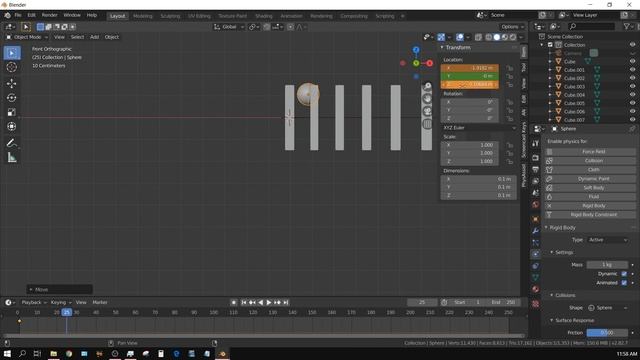
Task: Collapse the Surface Response subpanel
Action: 552,320
